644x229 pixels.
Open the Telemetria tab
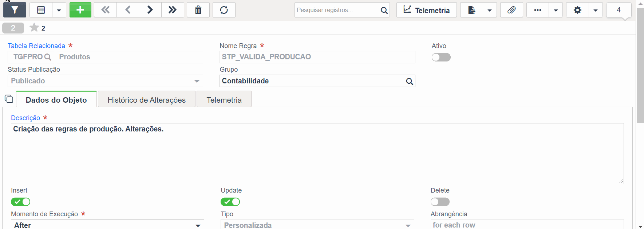(224, 100)
